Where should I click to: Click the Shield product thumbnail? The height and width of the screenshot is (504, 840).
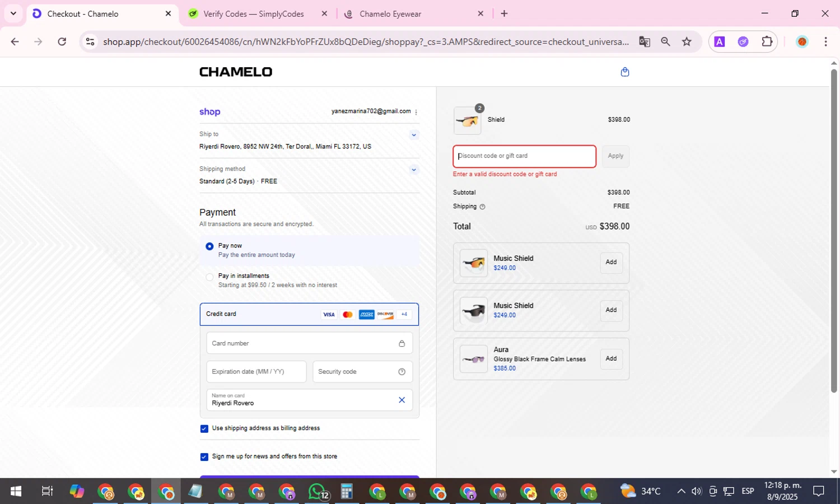[467, 121]
